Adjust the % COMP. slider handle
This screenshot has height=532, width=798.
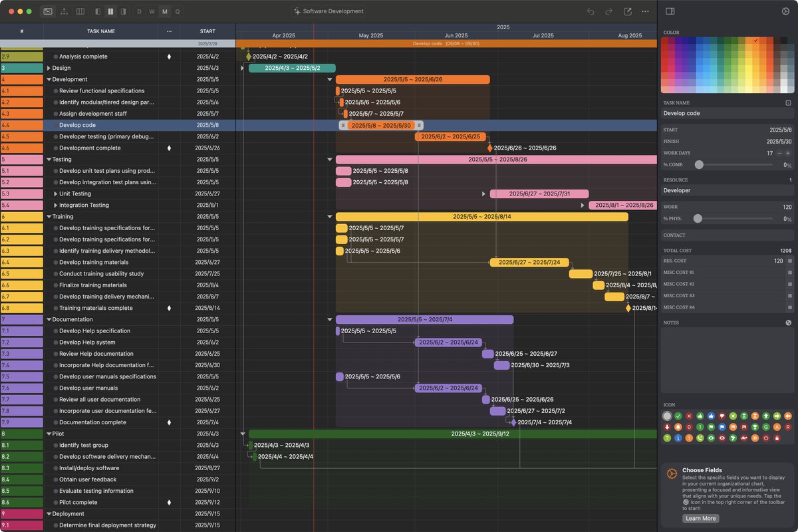pyautogui.click(x=699, y=164)
